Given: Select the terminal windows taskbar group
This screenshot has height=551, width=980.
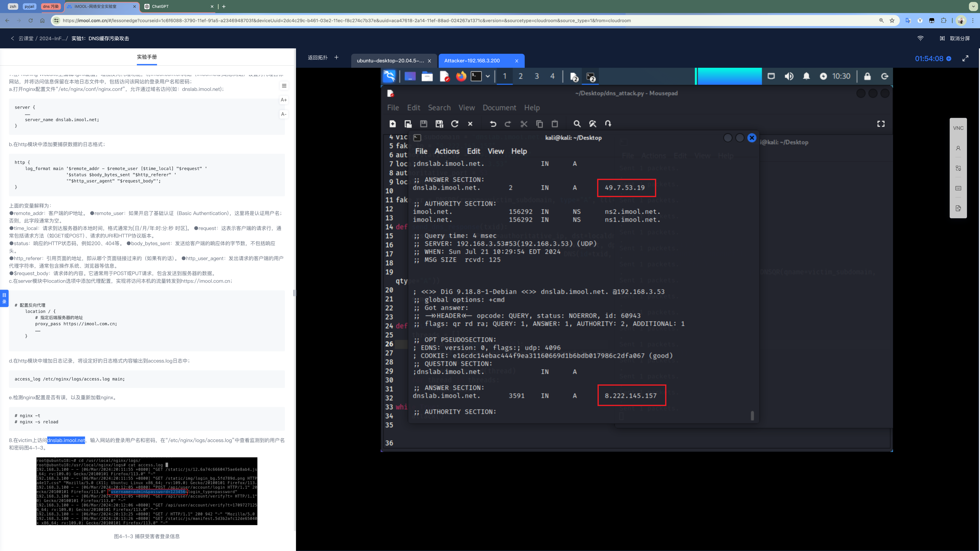Looking at the screenshot, I should (x=591, y=77).
